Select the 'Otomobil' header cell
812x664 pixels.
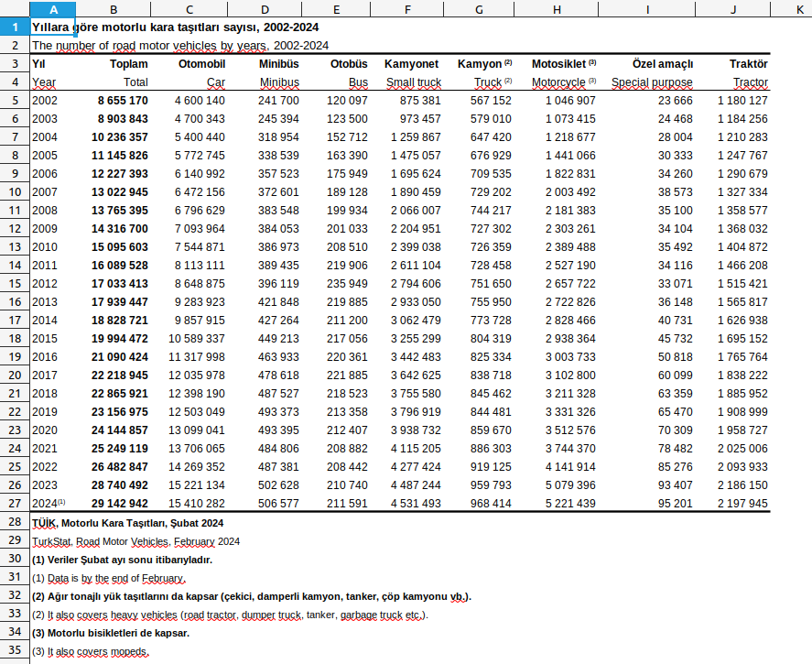click(x=201, y=64)
